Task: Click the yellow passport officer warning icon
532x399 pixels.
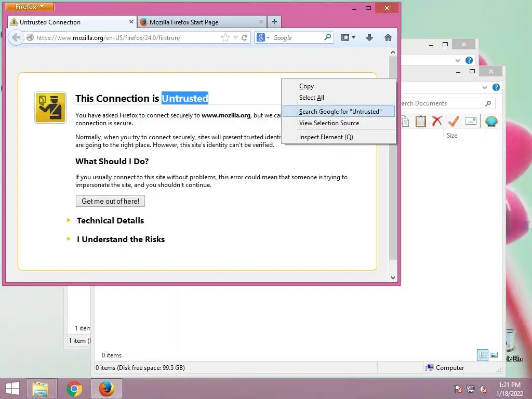Action: [x=50, y=107]
